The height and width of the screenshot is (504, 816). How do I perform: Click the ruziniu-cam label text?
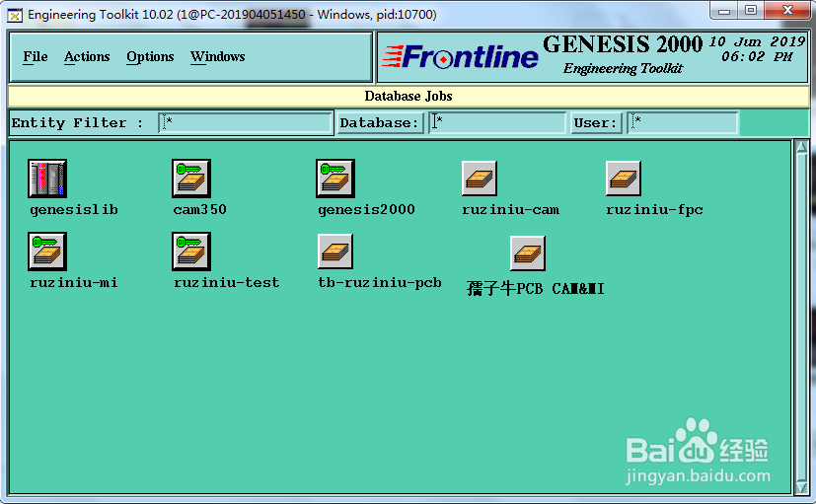tap(510, 210)
